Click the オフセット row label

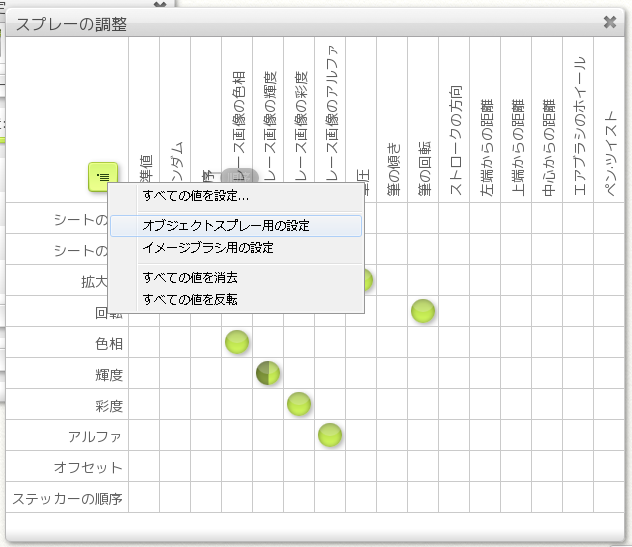[88, 467]
